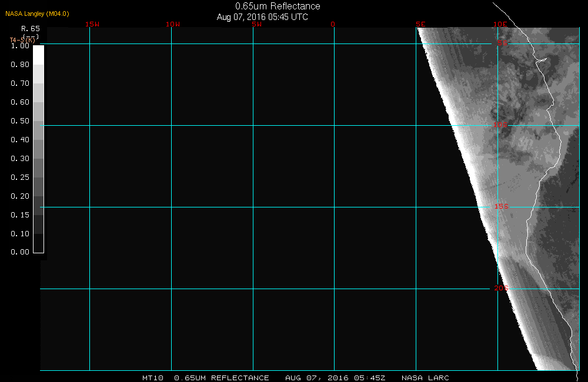The height and width of the screenshot is (382, 588).
Task: Click the '0.20' colorbar value
Action: [x=20, y=196]
